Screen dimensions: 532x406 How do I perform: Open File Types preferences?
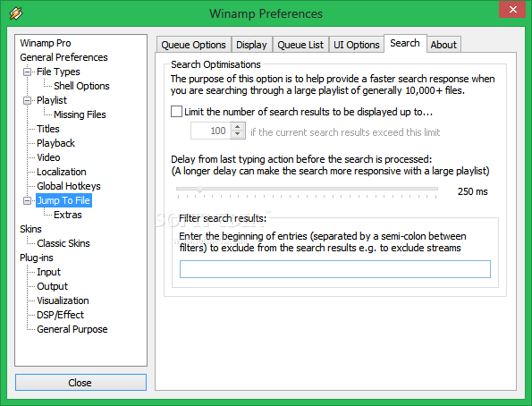pos(58,72)
